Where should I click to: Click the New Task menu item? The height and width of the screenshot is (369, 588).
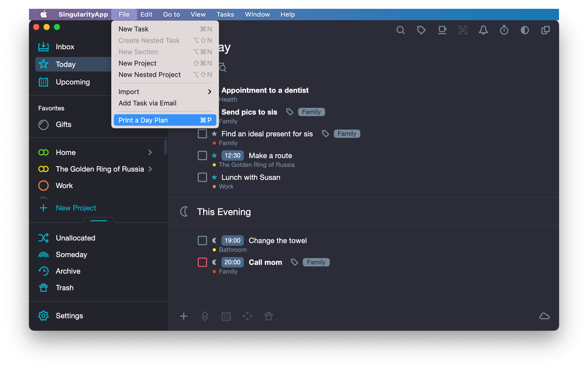pos(133,29)
